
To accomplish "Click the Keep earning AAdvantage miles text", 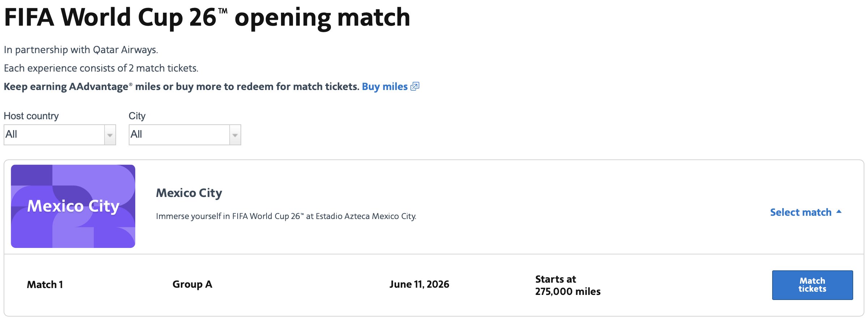I will [181, 87].
